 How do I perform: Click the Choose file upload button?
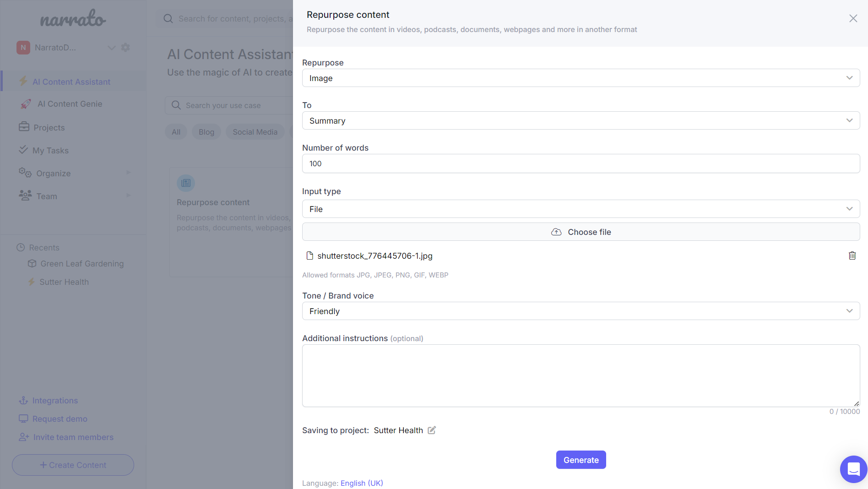(581, 232)
